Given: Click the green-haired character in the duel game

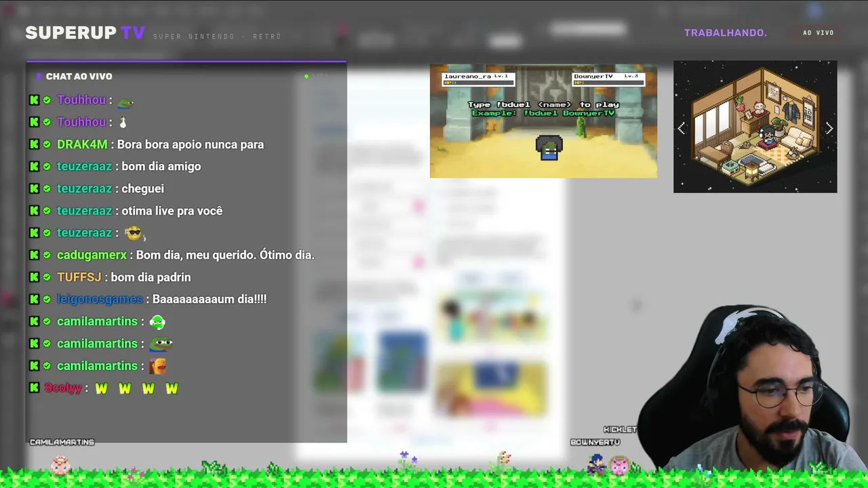Looking at the screenshot, I should coord(549,147).
